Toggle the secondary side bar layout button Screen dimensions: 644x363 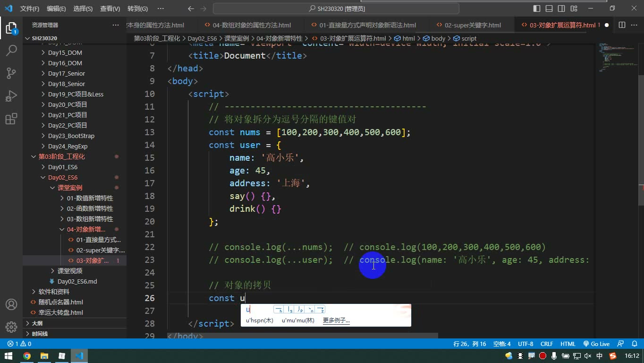tap(561, 9)
